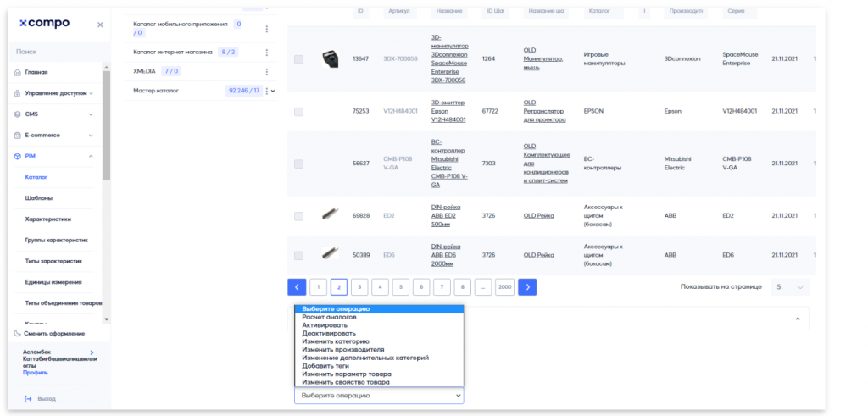868x416 pixels.
Task: Go to pagination page 1
Action: pos(318,287)
